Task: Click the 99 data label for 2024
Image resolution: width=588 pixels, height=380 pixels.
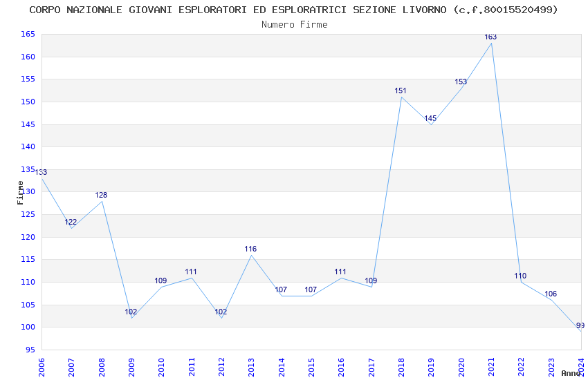Action: click(580, 325)
